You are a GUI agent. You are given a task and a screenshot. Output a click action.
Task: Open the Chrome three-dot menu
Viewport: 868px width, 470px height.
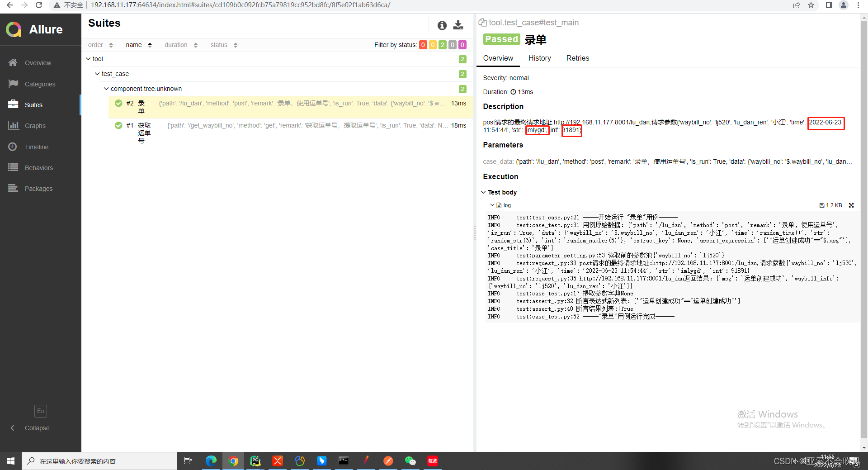tap(858, 5)
